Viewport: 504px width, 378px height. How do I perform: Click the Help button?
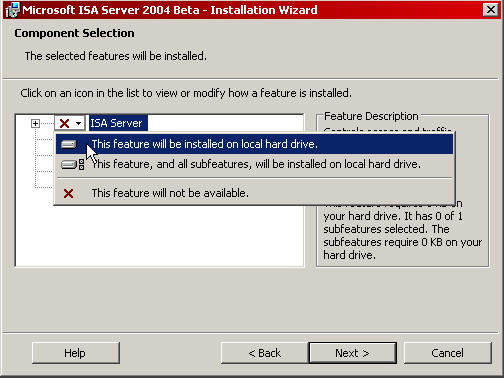tap(75, 353)
